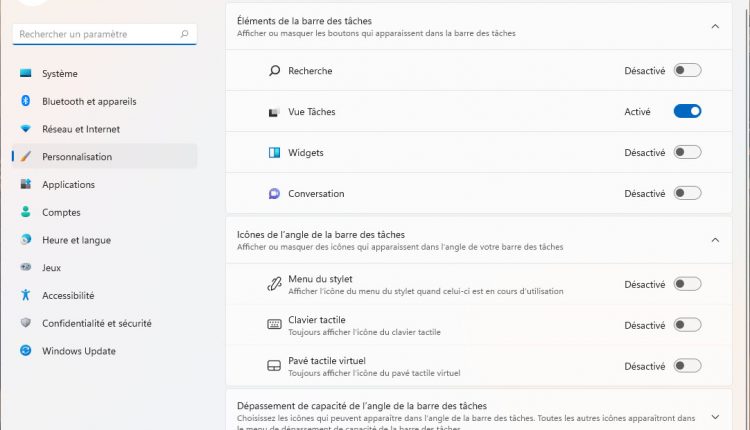Viewport: 750px width, 430px height.
Task: Click the Applications sidebar icon
Action: pyautogui.click(x=26, y=185)
